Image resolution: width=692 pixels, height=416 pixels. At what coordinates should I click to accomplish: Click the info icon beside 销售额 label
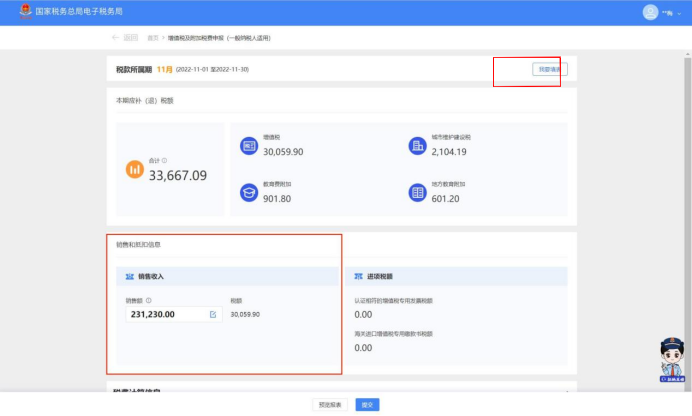point(149,299)
